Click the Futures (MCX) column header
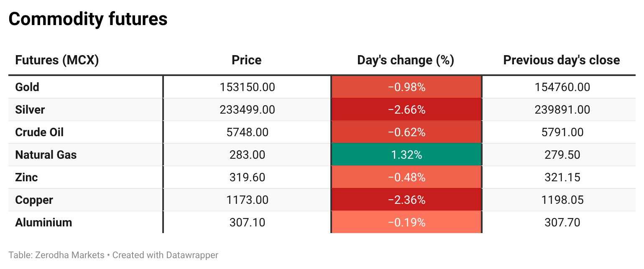 point(57,60)
